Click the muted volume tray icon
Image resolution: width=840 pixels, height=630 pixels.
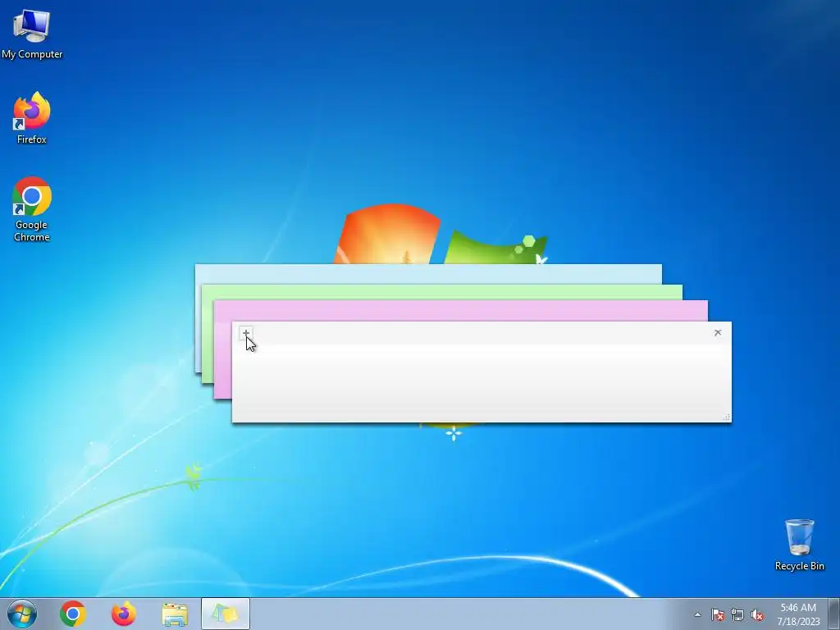click(757, 614)
